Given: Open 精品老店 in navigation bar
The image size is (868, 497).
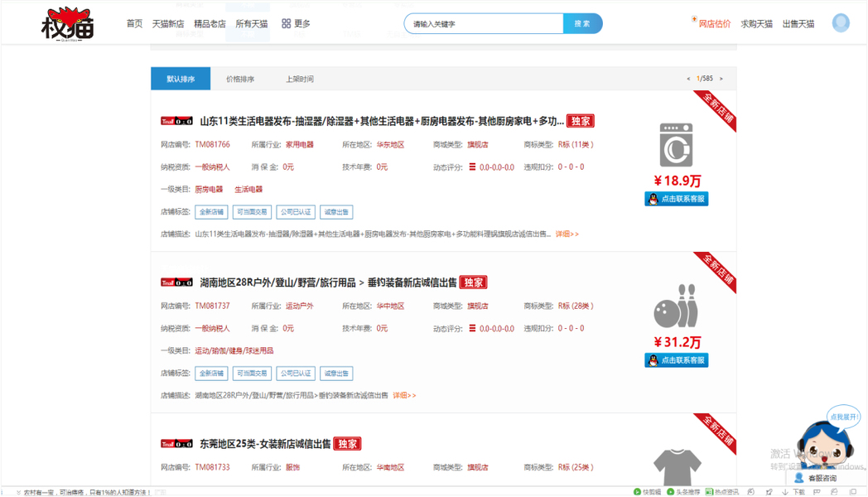Looking at the screenshot, I should pyautogui.click(x=210, y=23).
